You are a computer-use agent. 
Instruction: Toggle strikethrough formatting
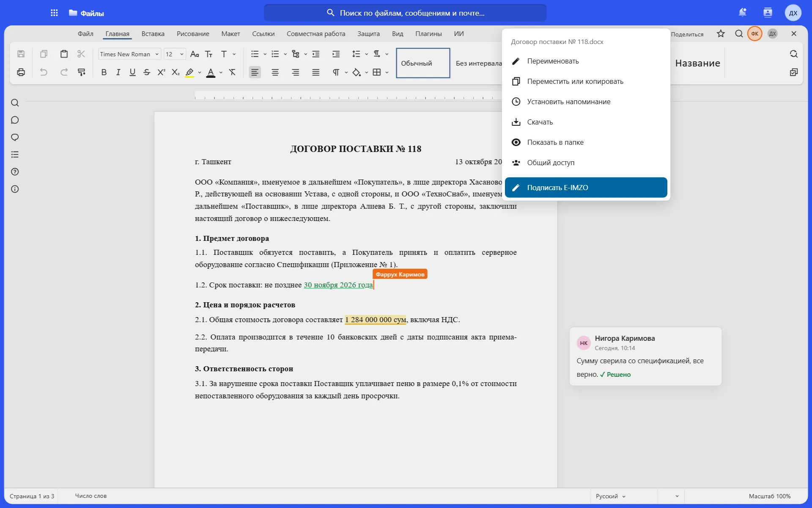coord(147,72)
